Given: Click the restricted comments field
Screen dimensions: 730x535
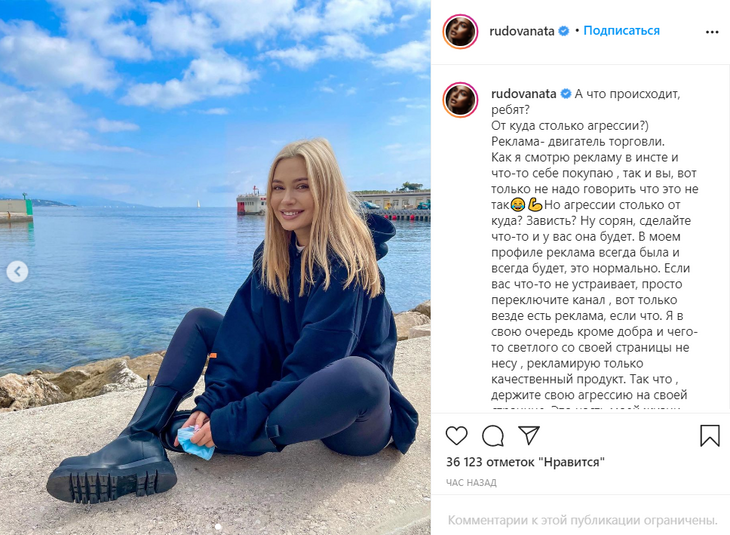Looking at the screenshot, I should click(582, 520).
